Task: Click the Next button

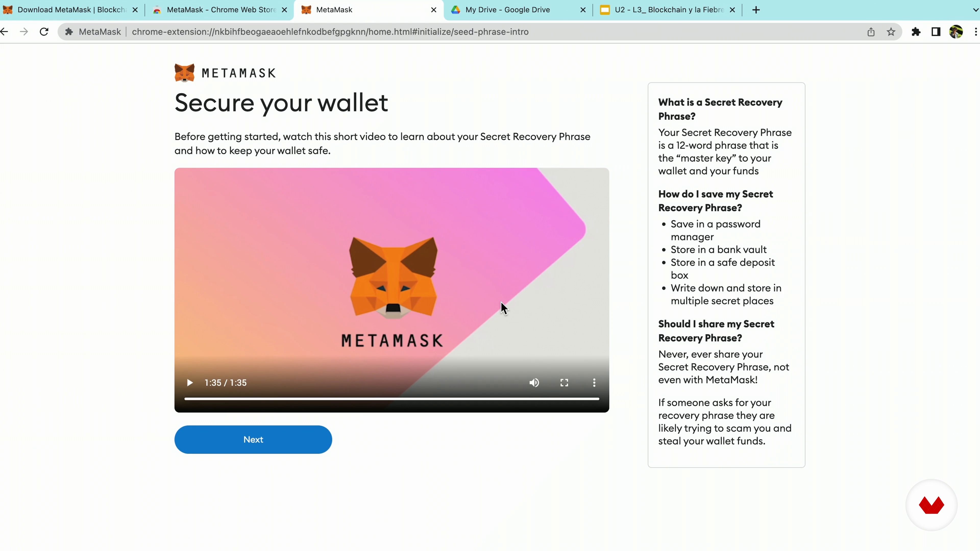Action: coord(253,439)
